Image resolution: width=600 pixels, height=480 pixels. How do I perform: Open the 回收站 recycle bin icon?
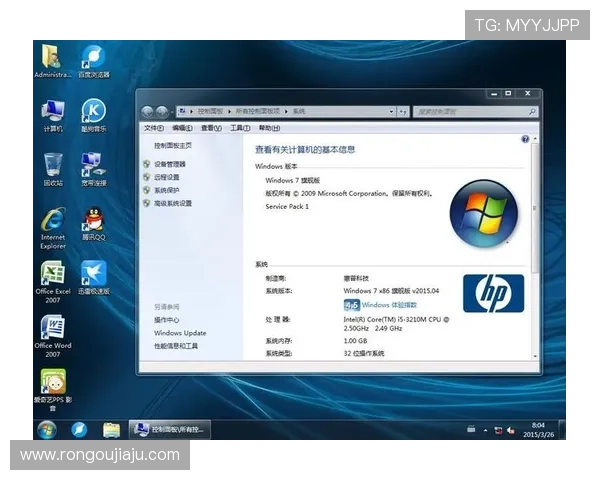click(53, 165)
